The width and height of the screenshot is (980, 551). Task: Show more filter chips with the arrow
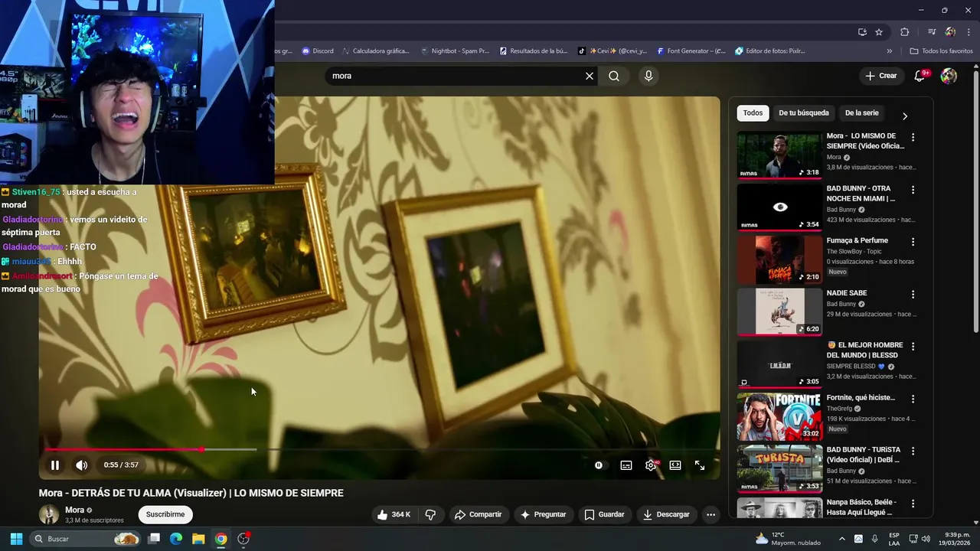point(905,116)
